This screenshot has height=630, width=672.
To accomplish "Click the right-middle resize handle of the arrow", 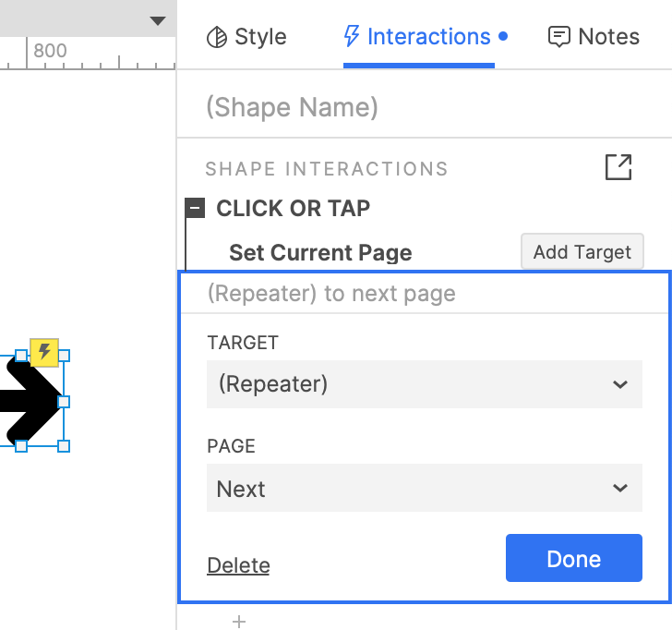I will [x=64, y=402].
